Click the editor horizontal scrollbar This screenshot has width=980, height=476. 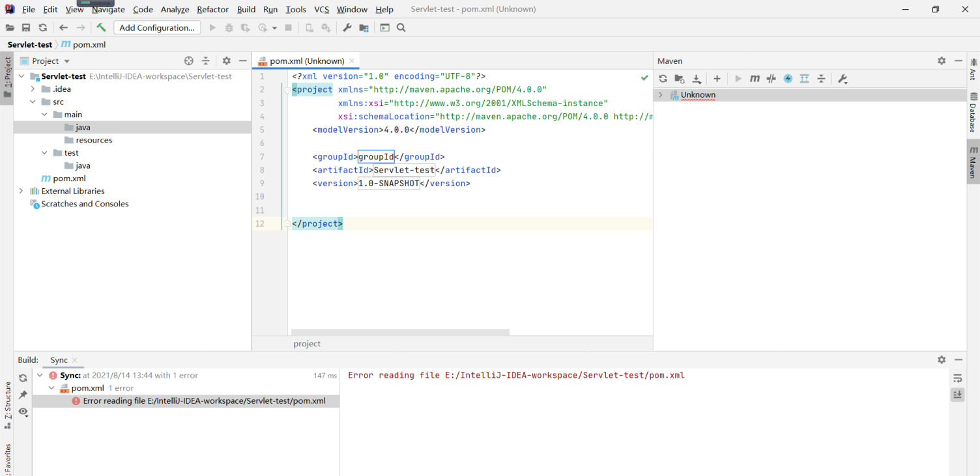(x=400, y=332)
